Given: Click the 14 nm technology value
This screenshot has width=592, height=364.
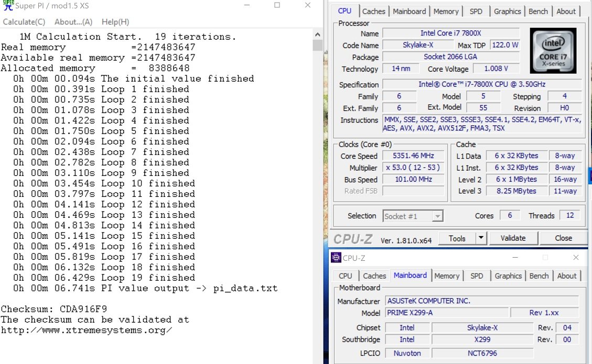Looking at the screenshot, I should 401,69.
